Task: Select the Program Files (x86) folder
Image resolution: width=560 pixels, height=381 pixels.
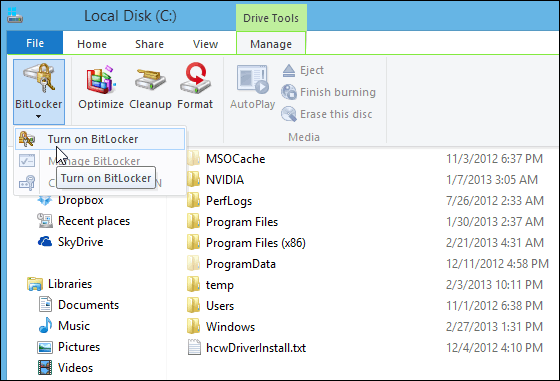Action: (x=256, y=243)
